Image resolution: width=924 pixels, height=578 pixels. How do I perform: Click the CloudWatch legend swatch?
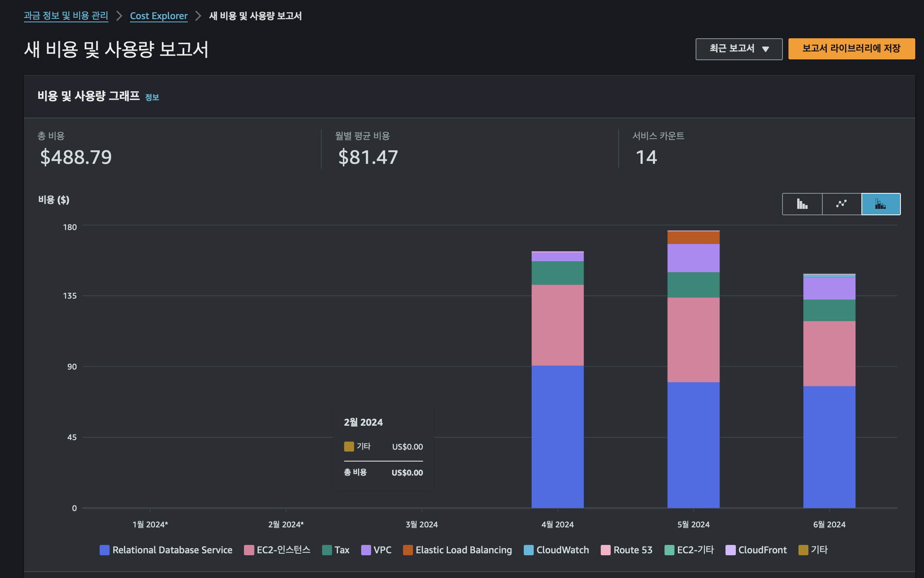click(x=529, y=550)
